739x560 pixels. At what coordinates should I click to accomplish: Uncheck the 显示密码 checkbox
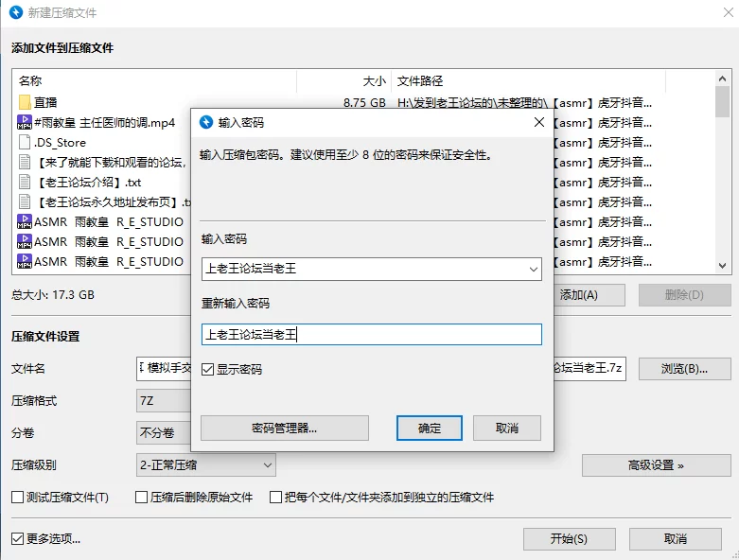point(208,370)
